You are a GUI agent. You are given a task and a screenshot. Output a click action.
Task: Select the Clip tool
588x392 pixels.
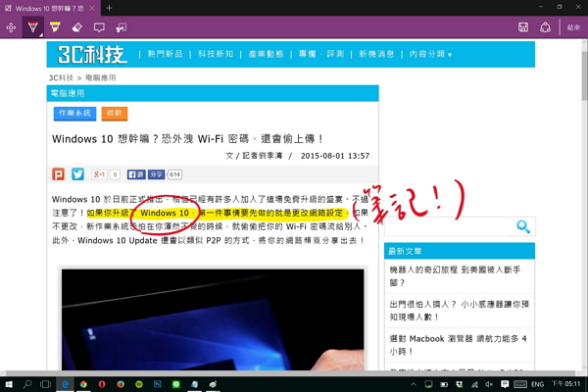pos(122,26)
